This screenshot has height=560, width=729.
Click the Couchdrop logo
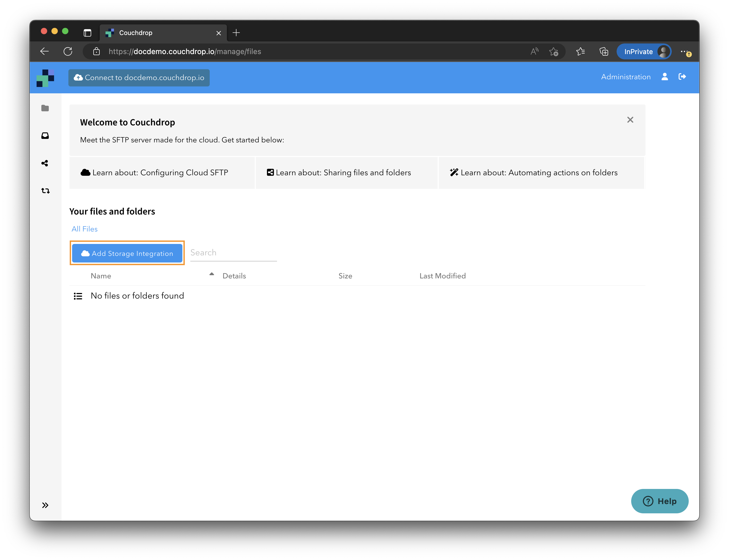45,78
